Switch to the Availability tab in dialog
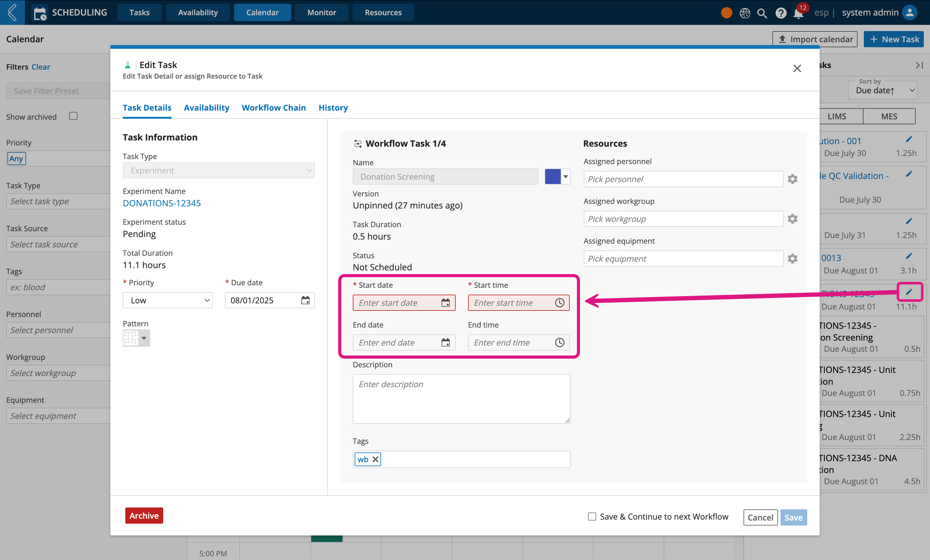 pos(206,108)
